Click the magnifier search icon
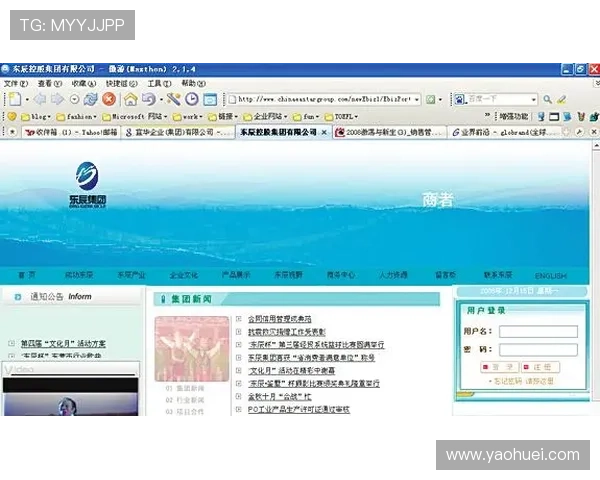Image resolution: width=600 pixels, height=480 pixels. coord(548,100)
